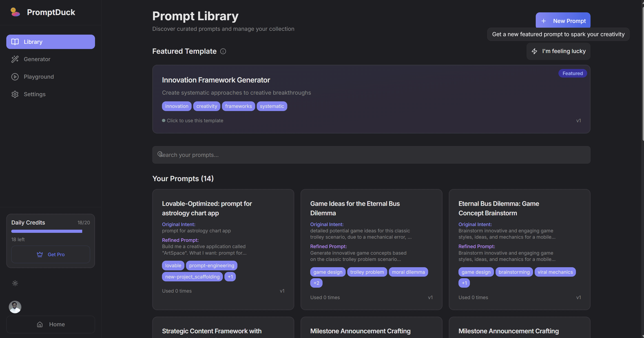Click the '18 left' credits text

tap(18, 239)
